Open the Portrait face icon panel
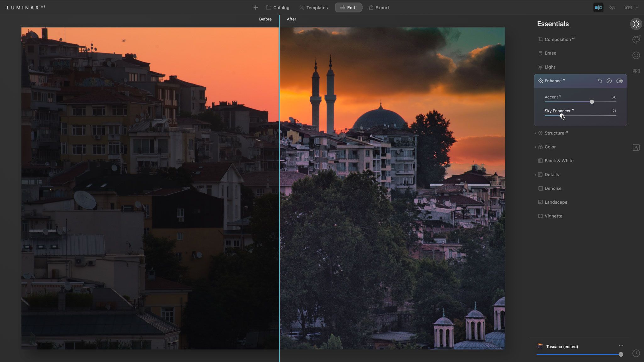 click(x=636, y=55)
